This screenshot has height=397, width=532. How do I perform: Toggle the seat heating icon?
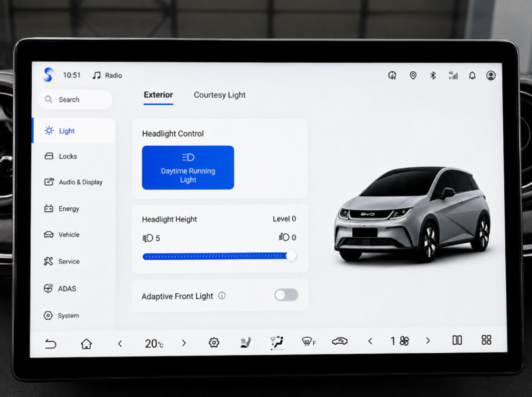(x=245, y=342)
